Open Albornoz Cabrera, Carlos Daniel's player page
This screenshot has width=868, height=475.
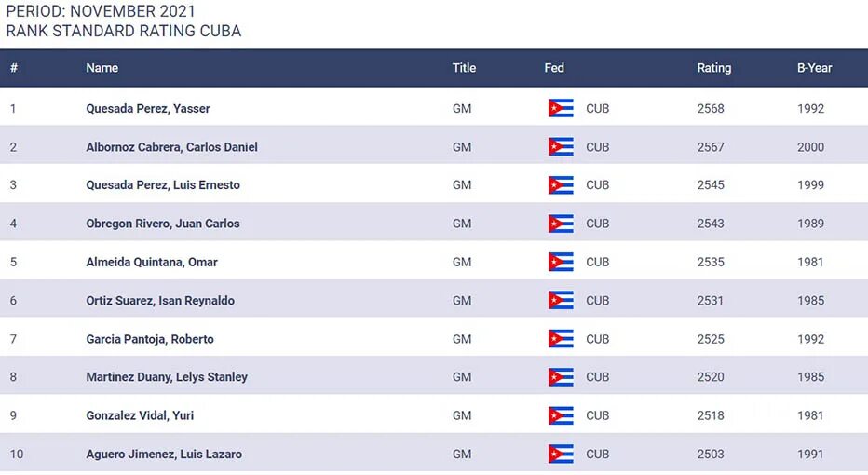[x=171, y=146]
